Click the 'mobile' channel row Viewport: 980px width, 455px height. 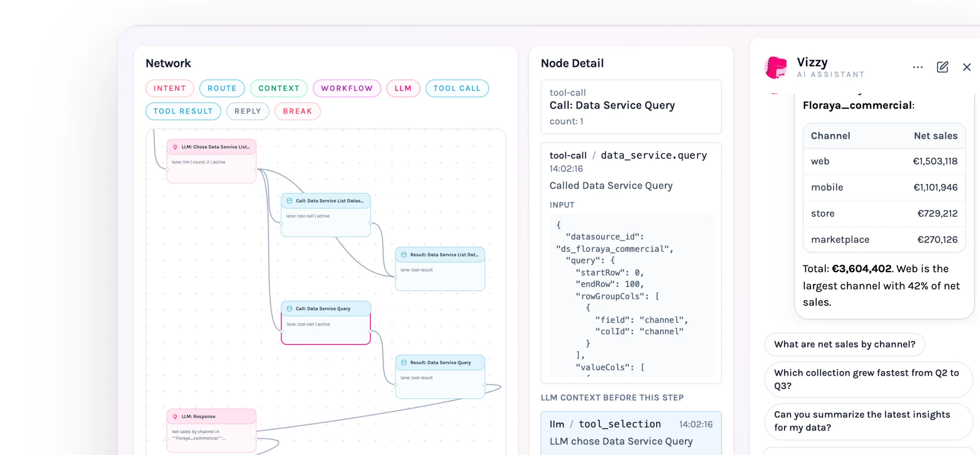(x=884, y=187)
